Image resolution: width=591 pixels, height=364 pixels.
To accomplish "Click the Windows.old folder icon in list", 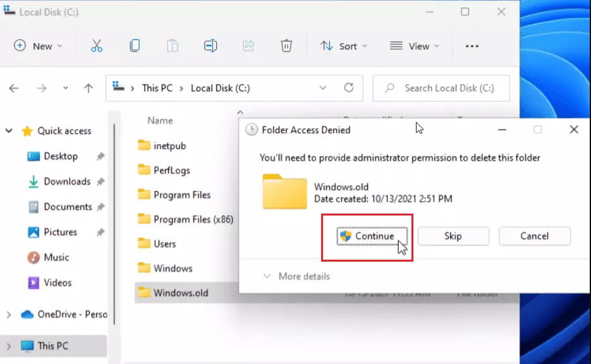I will 143,293.
